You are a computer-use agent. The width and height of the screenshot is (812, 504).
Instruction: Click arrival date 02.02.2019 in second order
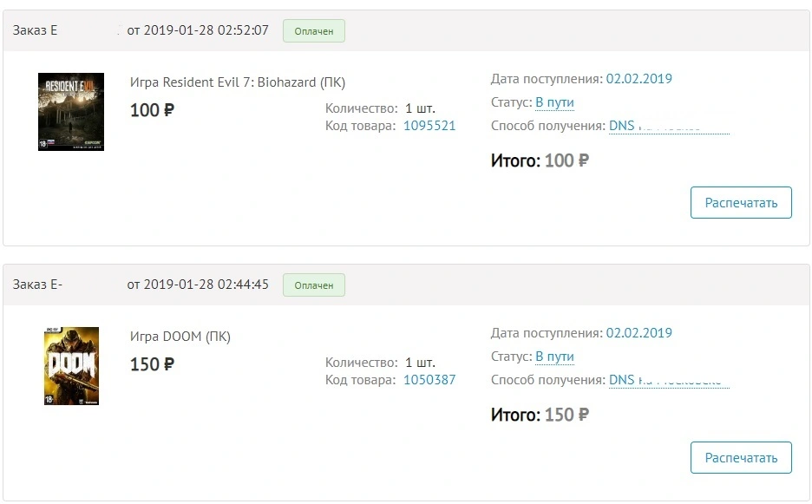pos(639,332)
